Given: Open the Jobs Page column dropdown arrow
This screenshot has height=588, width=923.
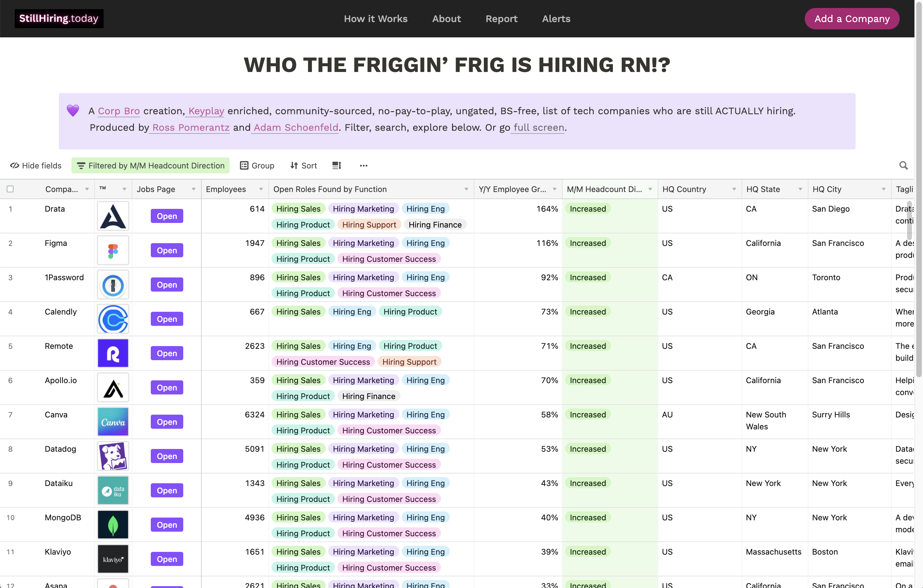Looking at the screenshot, I should pos(194,189).
